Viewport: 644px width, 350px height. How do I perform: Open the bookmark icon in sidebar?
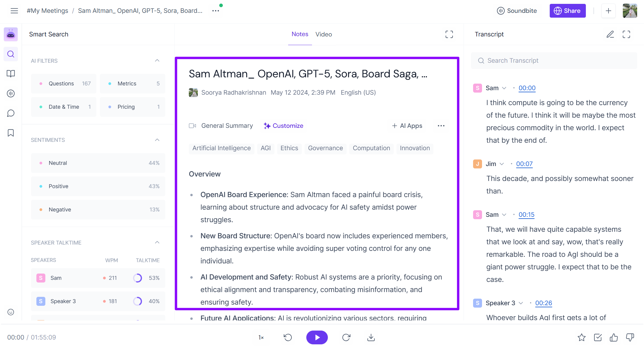pos(11,133)
